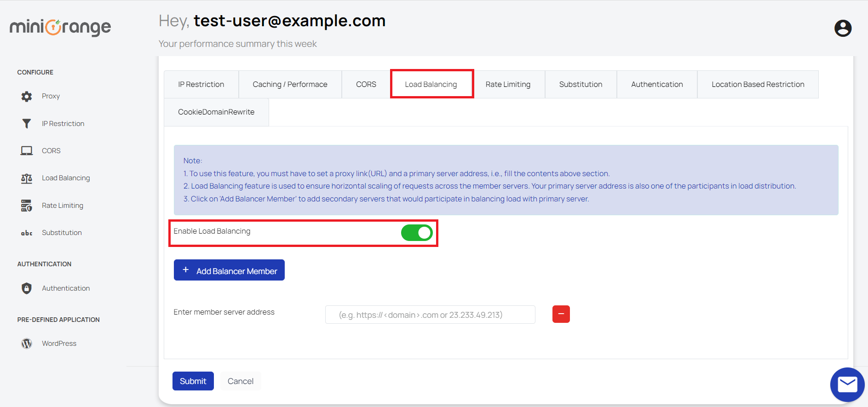Click the IP Restriction funnel icon
The image size is (868, 407).
point(27,123)
